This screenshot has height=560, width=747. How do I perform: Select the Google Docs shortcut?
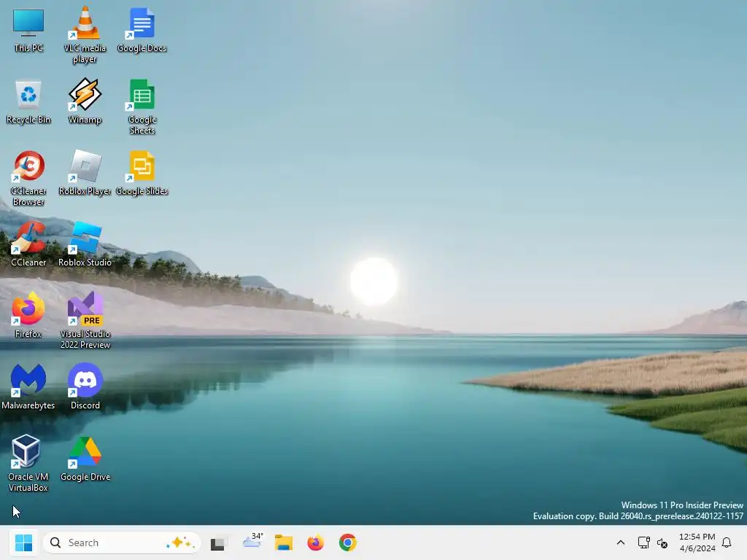click(x=142, y=30)
